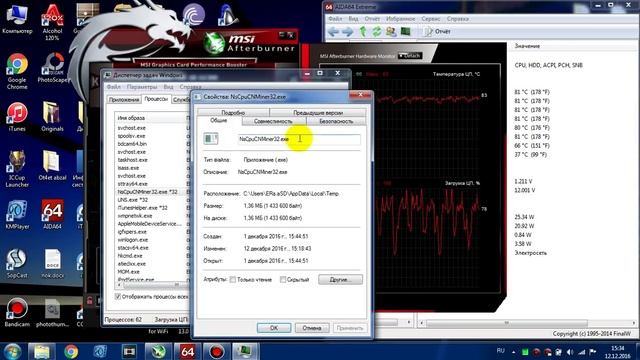The height and width of the screenshot is (360, 640).
Task: Click the OK button in properties dialog
Action: pyautogui.click(x=273, y=328)
